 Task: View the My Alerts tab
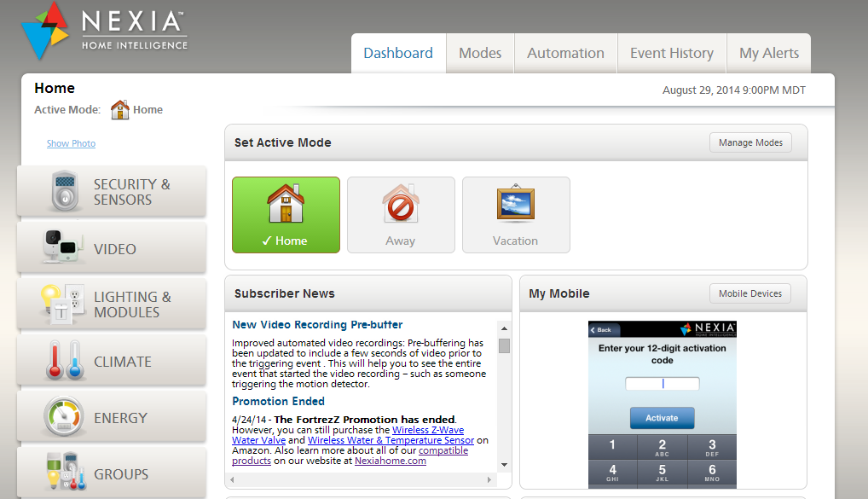pos(769,53)
